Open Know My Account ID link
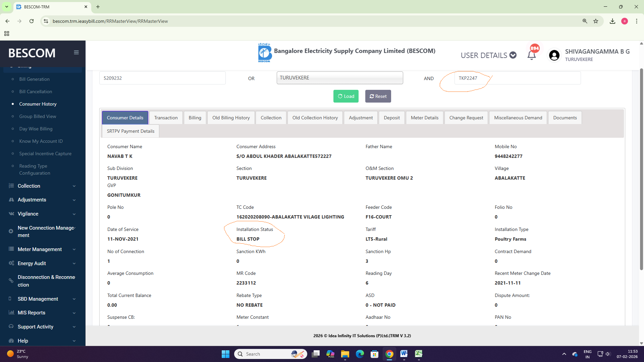Image resolution: width=644 pixels, height=362 pixels. pos(41,141)
